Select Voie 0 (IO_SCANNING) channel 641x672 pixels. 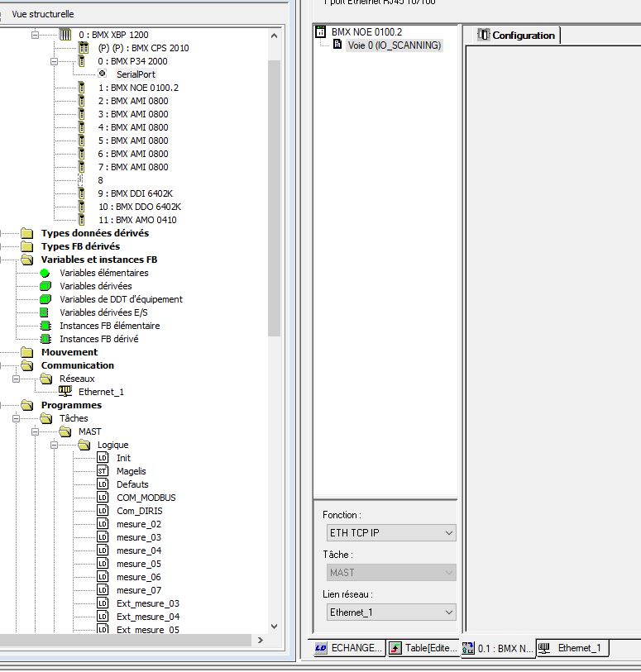394,45
